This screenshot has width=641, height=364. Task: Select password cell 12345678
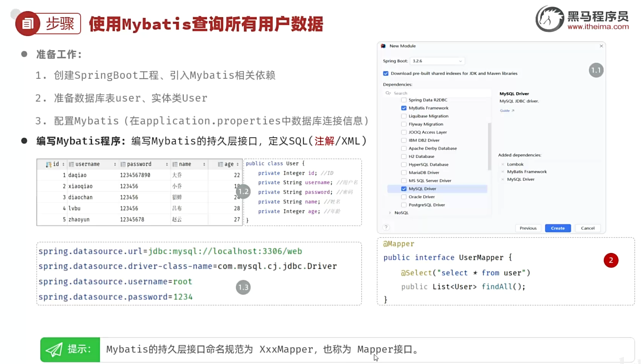(132, 219)
